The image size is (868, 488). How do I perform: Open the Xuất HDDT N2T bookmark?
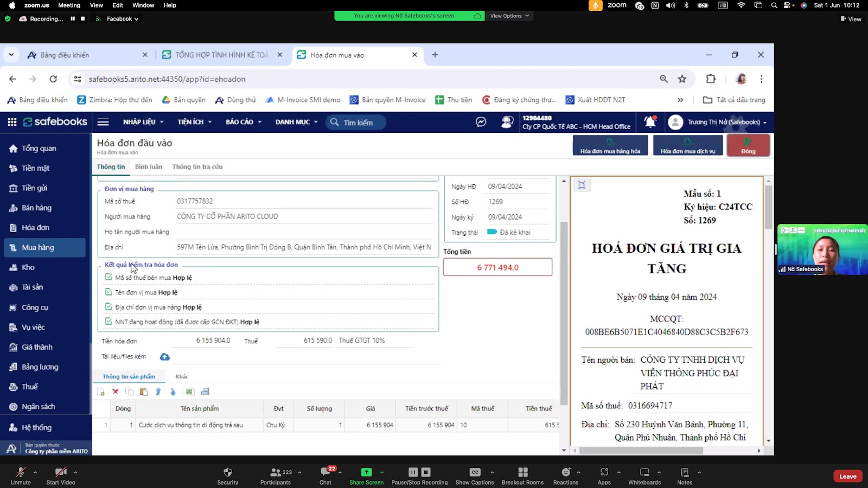tap(596, 100)
